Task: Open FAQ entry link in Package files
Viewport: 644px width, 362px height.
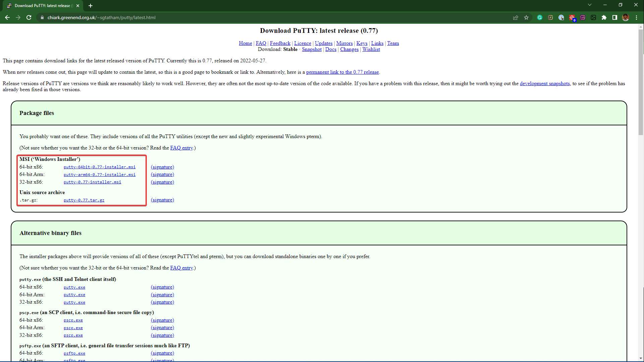Action: pos(181,148)
